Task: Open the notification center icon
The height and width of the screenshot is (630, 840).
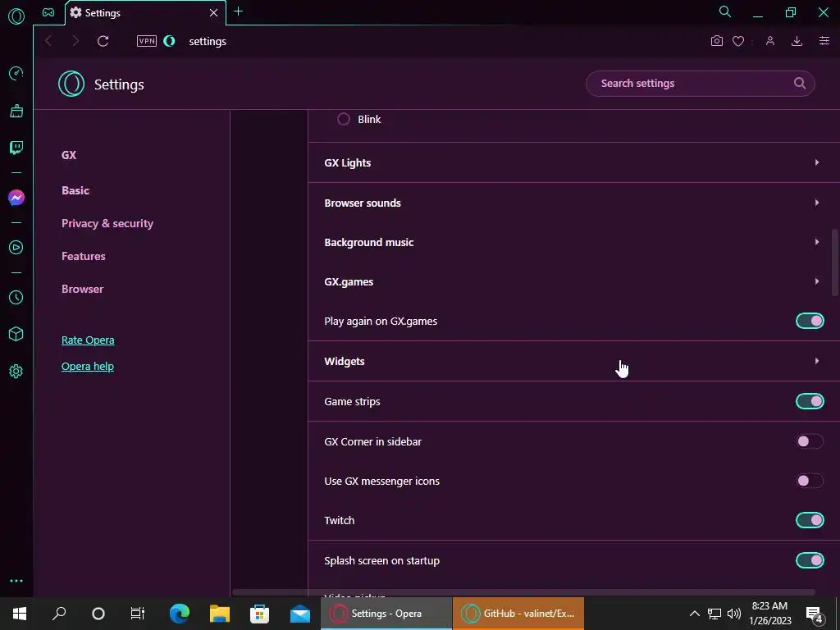Action: tap(815, 614)
